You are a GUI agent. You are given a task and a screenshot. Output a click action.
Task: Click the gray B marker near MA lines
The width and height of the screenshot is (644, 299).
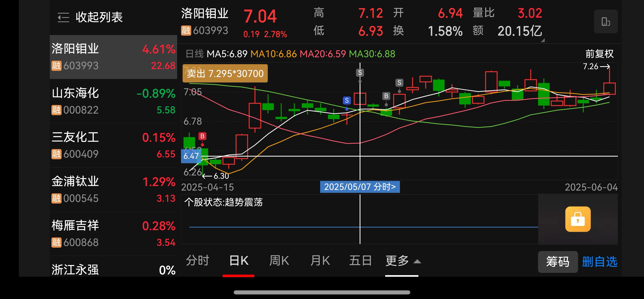386,96
